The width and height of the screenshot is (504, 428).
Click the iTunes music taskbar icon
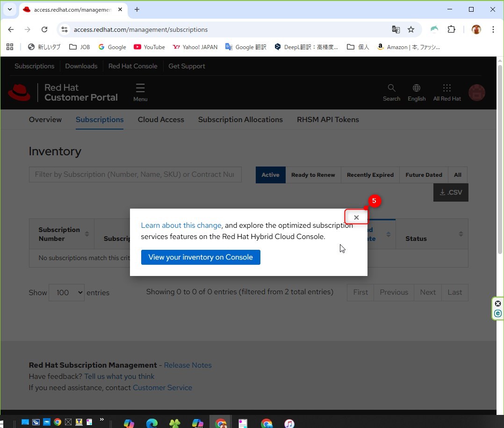(x=289, y=423)
